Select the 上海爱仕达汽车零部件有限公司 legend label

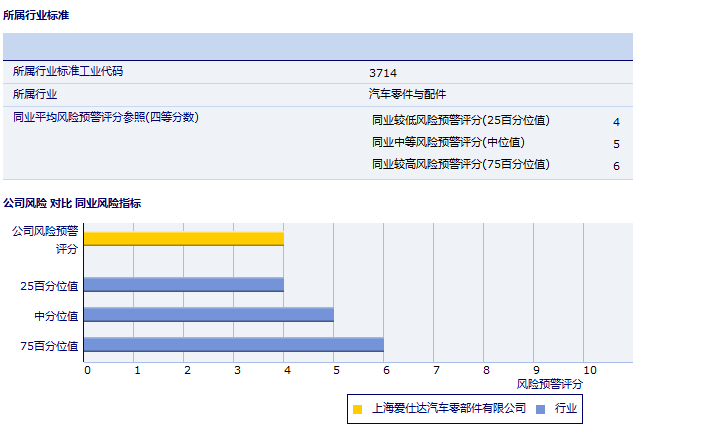[x=448, y=408]
